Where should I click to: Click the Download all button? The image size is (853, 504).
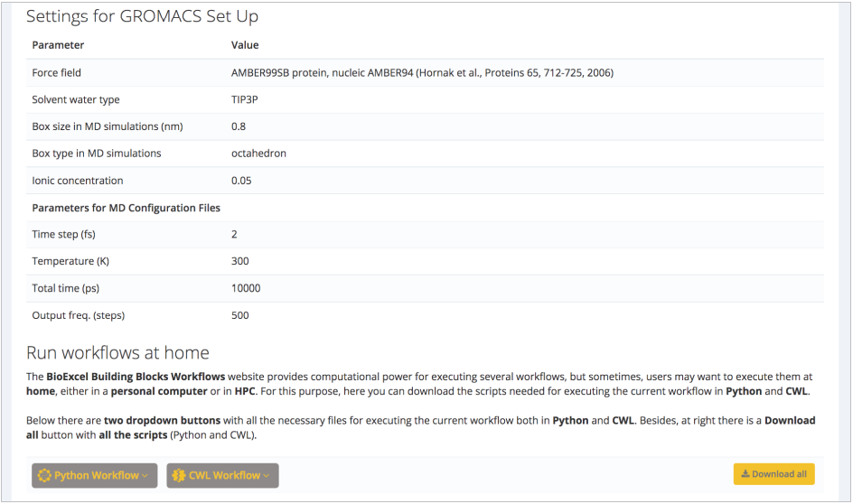[x=773, y=474]
